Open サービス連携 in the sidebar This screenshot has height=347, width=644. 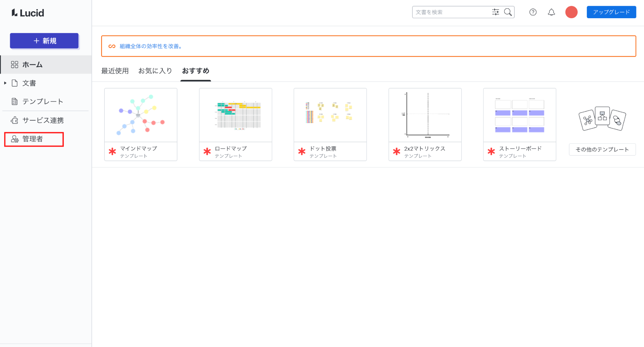(43, 120)
